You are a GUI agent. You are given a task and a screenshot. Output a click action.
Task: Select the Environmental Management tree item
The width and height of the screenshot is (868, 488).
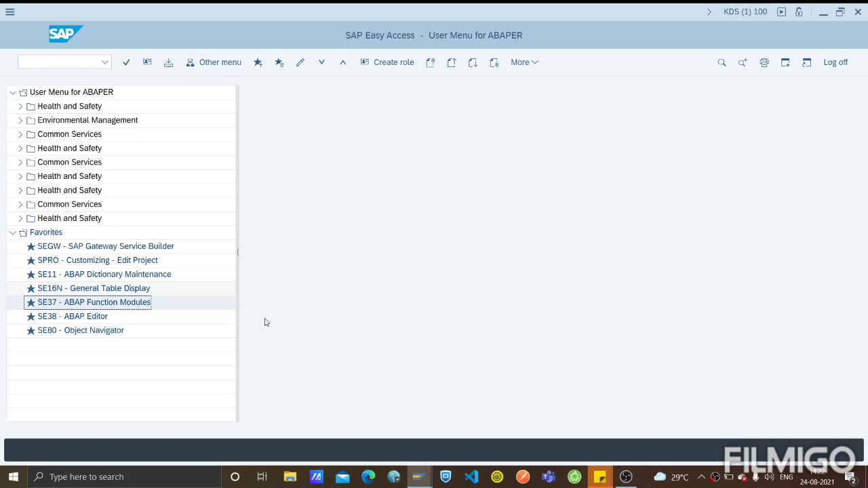tap(87, 120)
